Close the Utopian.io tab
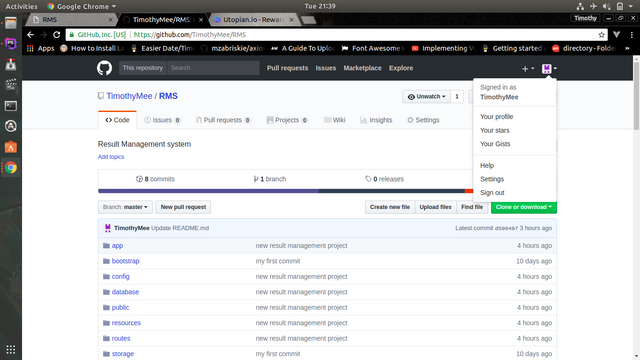The height and width of the screenshot is (360, 640). coord(291,20)
